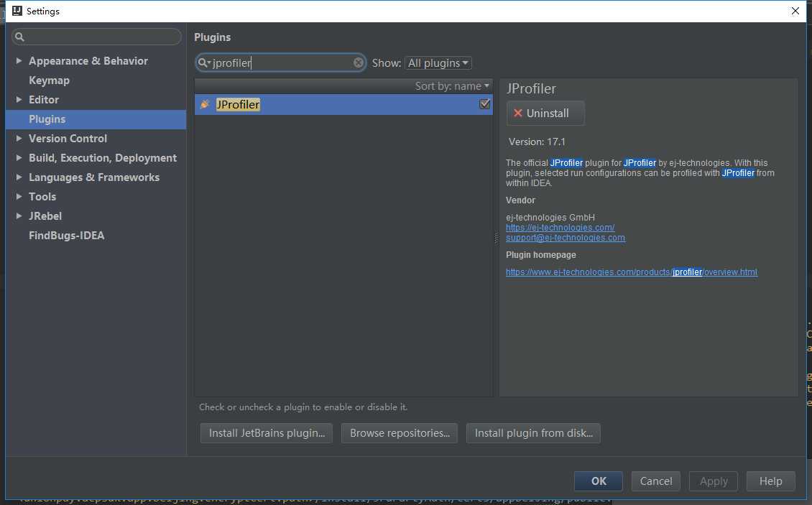The height and width of the screenshot is (505, 812).
Task: Click into the jprofiler plugin search field
Action: tap(281, 62)
